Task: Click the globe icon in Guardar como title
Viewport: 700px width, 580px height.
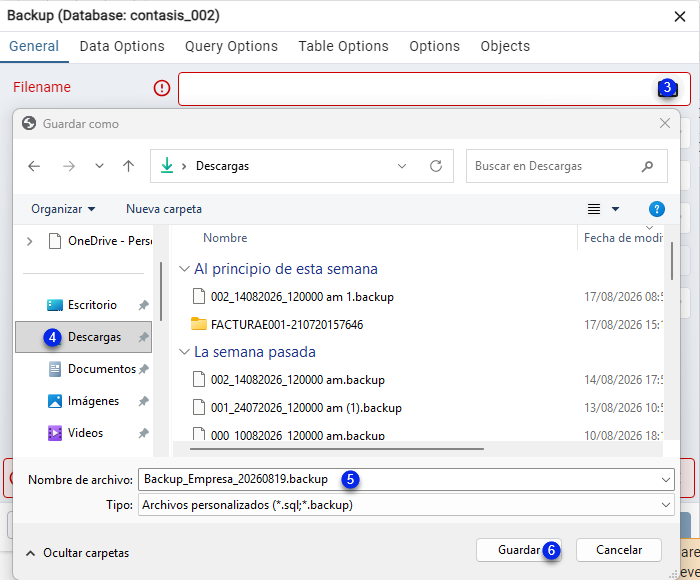Action: [29, 123]
